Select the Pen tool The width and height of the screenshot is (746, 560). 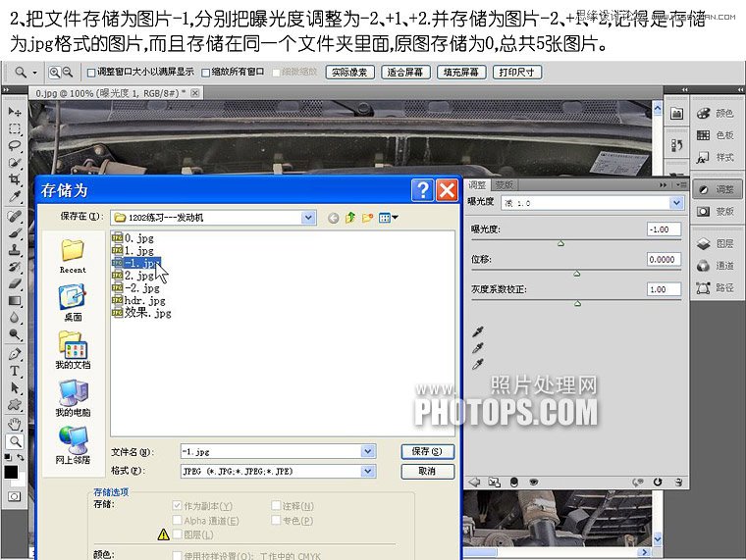click(15, 354)
